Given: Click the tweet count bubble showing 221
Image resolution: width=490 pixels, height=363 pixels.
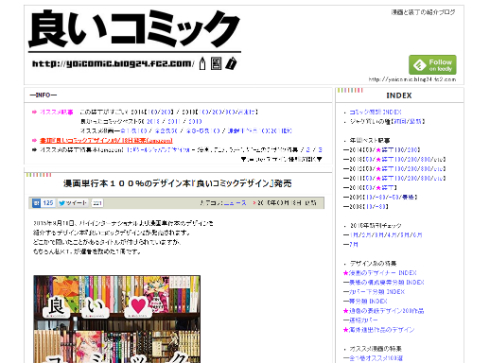Looking at the screenshot, I should pyautogui.click(x=97, y=203).
